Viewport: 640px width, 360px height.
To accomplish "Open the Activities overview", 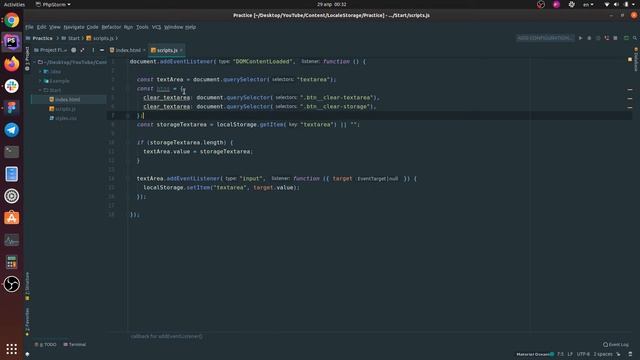I will 14,4.
